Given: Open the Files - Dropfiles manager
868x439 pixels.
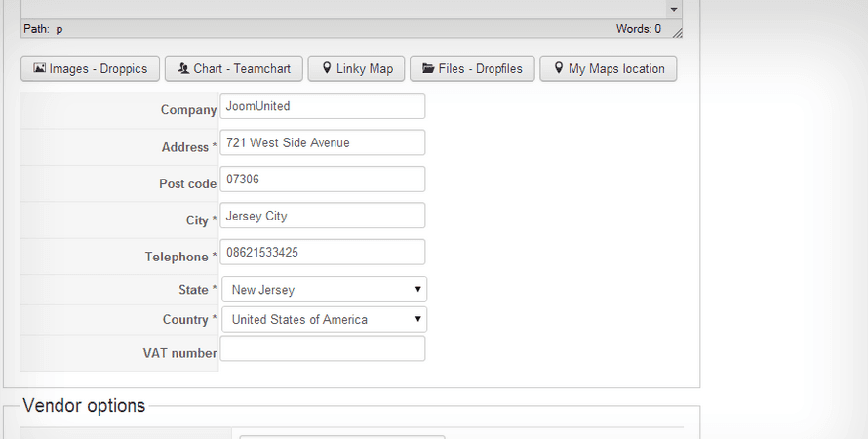Looking at the screenshot, I should (x=472, y=69).
